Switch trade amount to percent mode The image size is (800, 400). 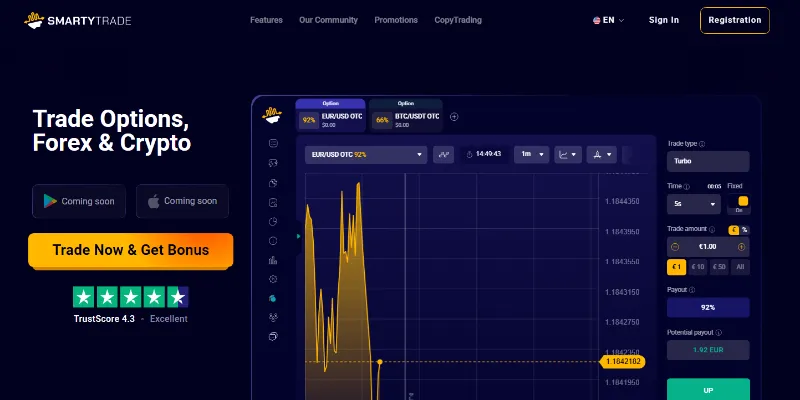pyautogui.click(x=745, y=230)
